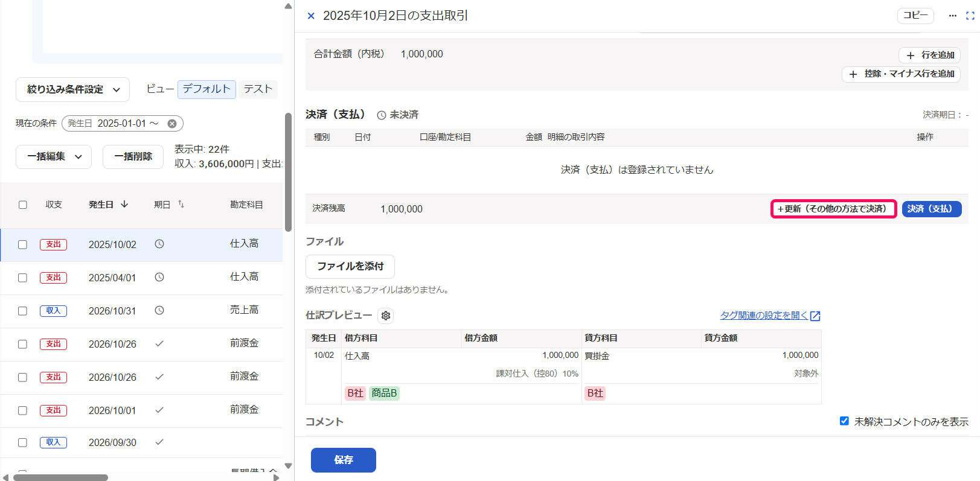Click the 決済残高 value 1,000,000

coord(402,209)
